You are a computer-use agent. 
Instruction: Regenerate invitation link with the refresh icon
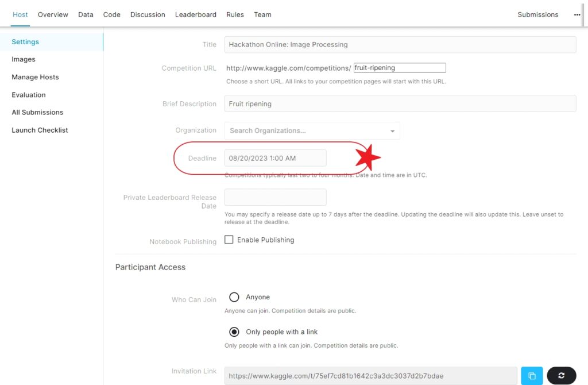[561, 376]
